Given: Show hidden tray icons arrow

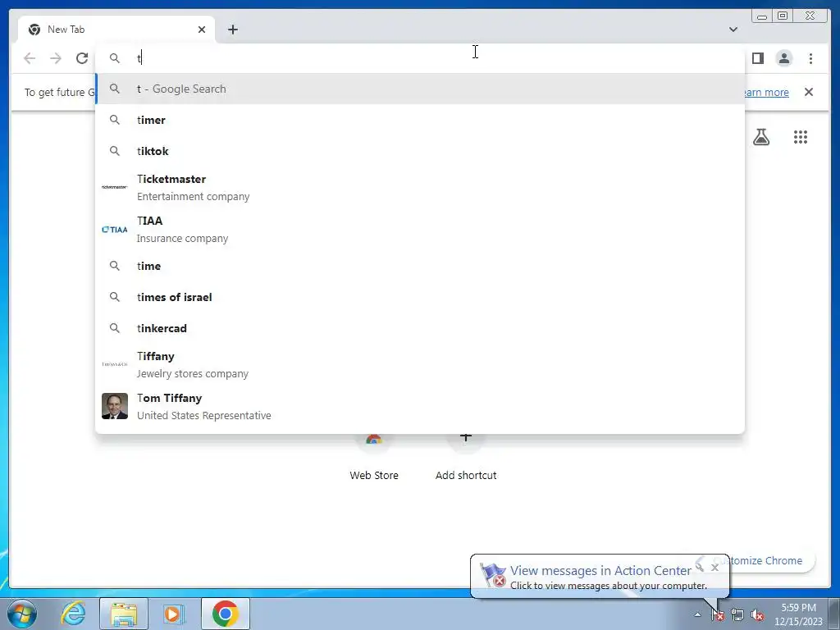Looking at the screenshot, I should pos(697,614).
